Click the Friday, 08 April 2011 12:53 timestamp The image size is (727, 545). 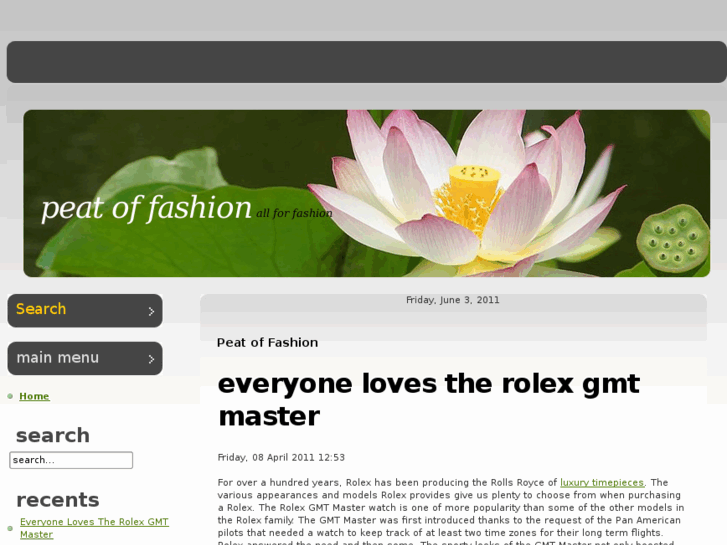click(x=281, y=457)
